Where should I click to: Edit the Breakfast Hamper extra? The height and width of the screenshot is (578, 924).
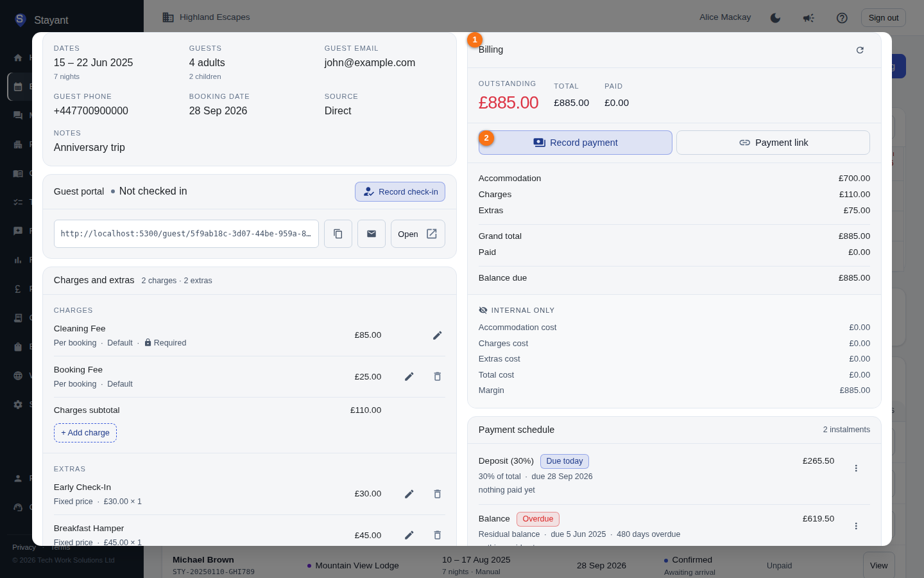coord(409,535)
